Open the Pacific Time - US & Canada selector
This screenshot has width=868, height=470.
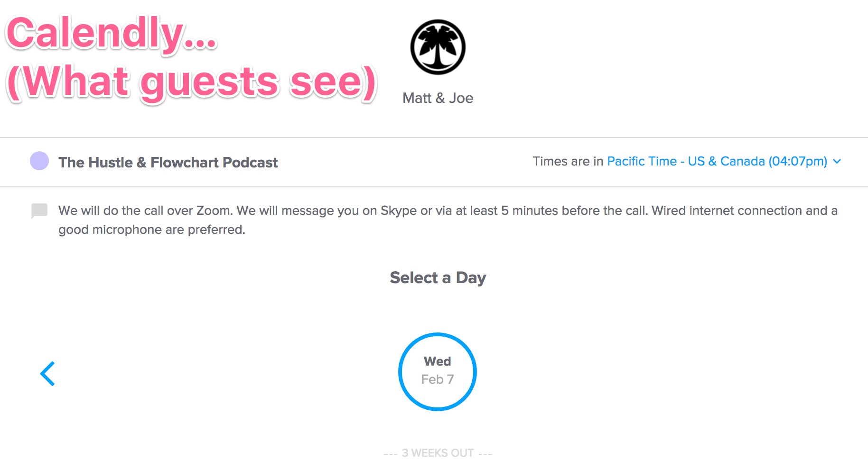[x=717, y=161]
